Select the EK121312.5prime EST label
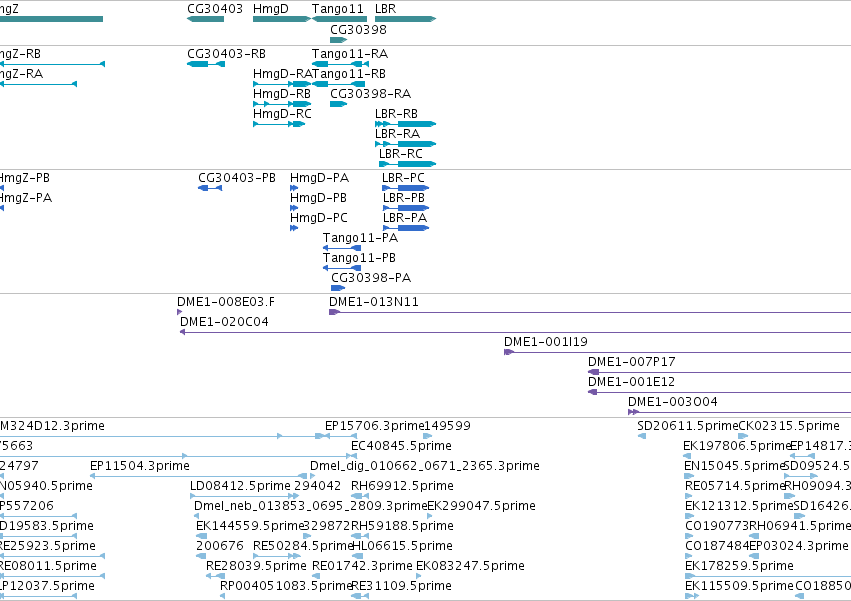 pos(739,506)
